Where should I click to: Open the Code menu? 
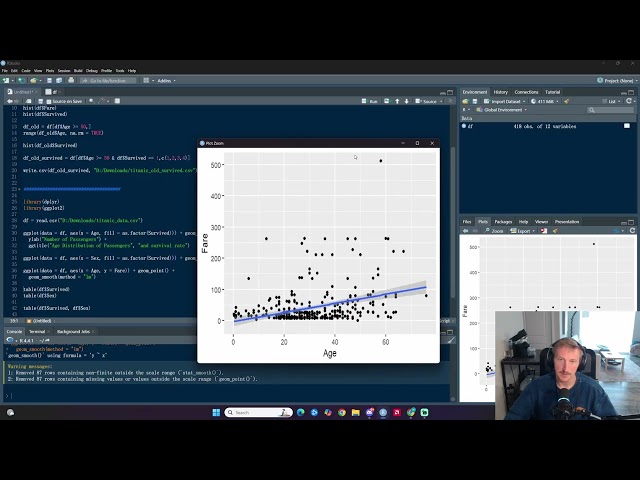tap(26, 71)
